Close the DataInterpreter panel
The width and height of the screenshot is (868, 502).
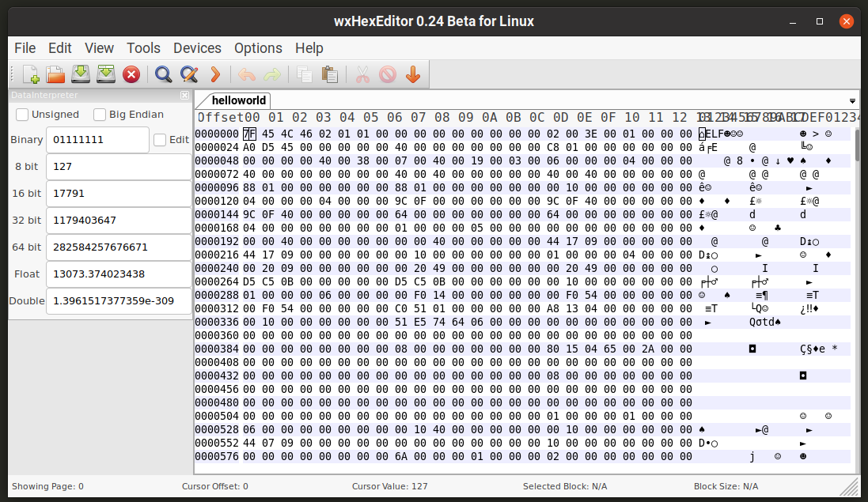pyautogui.click(x=184, y=95)
